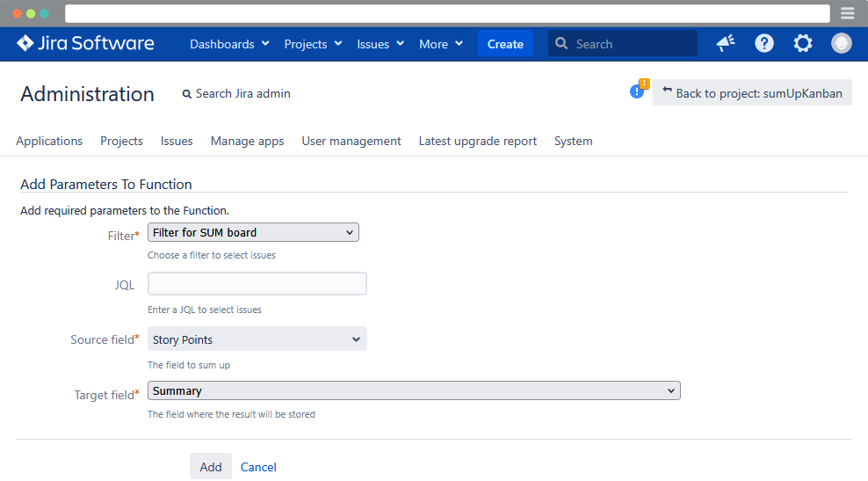Open the help question mark icon
Image resolution: width=868 pixels, height=481 pixels.
[764, 43]
